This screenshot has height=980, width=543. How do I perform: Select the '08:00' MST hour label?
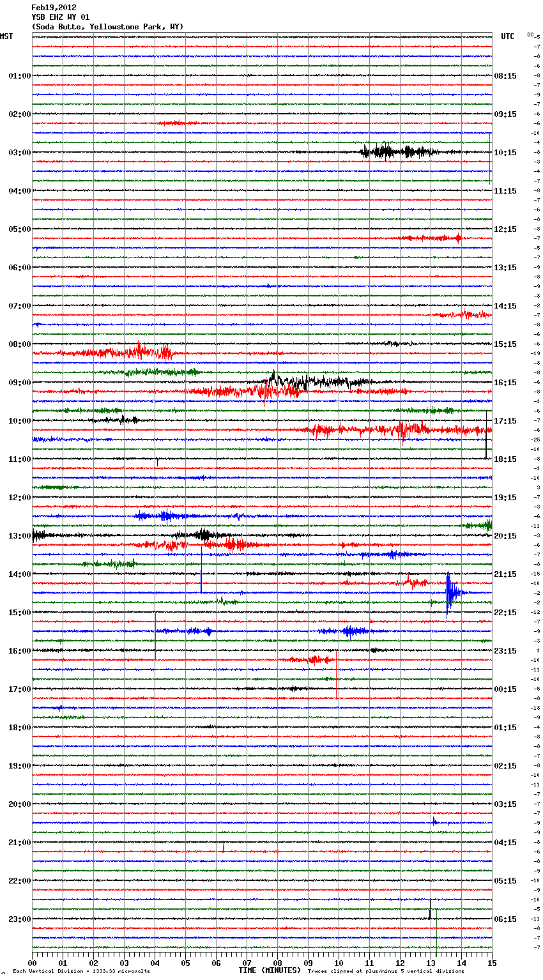[20, 344]
